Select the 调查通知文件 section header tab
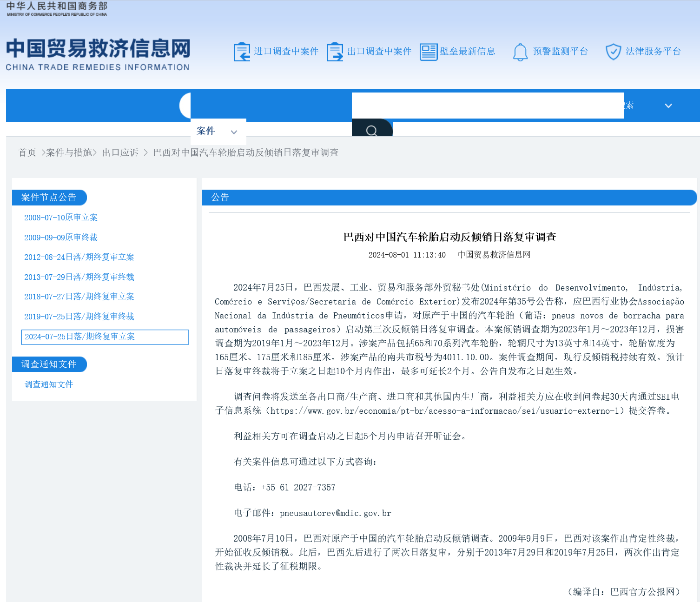Viewport: 700px width, 602px height. [49, 364]
